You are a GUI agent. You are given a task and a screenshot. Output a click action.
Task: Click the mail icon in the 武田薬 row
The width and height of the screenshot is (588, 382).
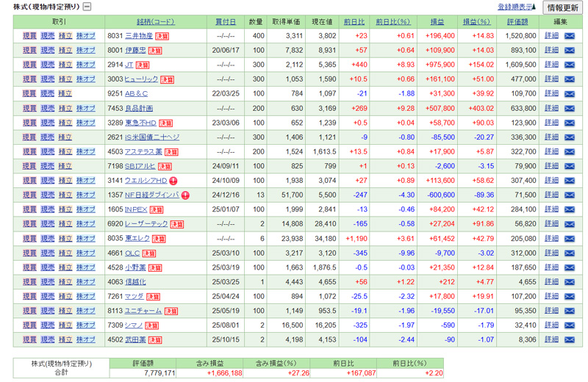[x=569, y=340]
